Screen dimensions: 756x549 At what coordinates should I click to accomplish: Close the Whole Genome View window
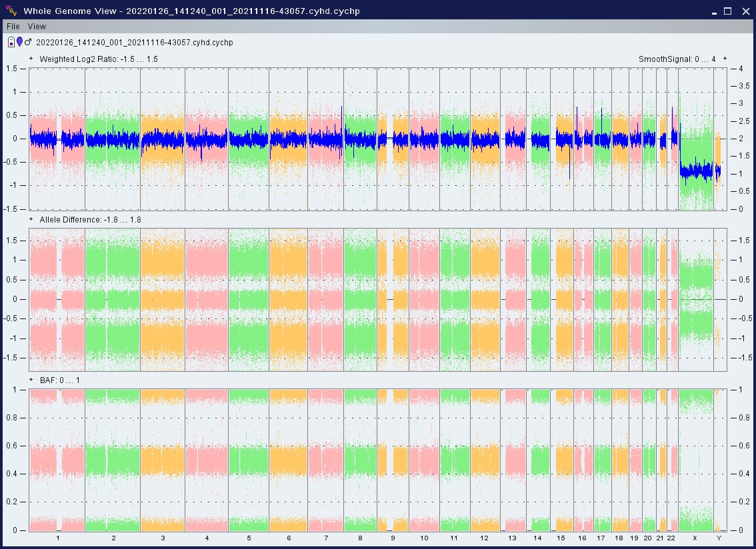coord(745,11)
